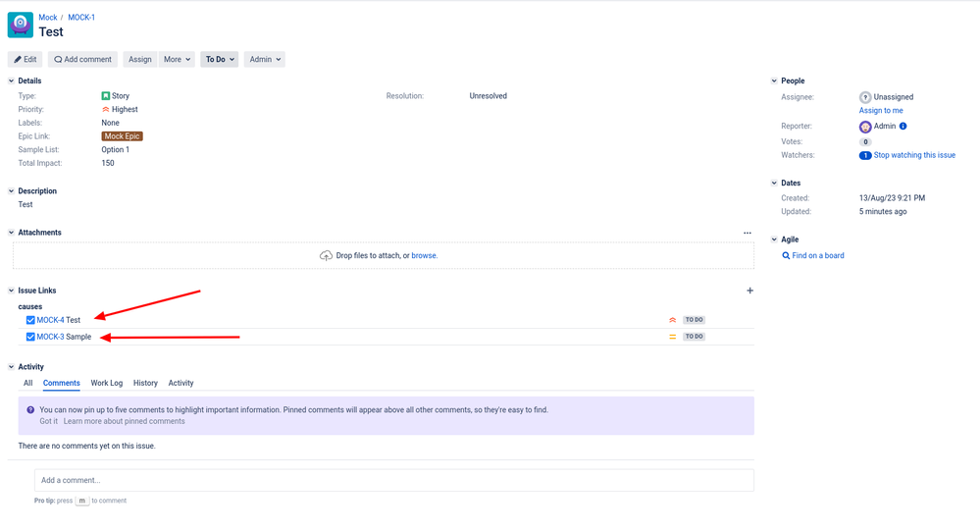Viewport: 980px width, 531px height.
Task: Collapse the Agile section
Action: [x=774, y=239]
